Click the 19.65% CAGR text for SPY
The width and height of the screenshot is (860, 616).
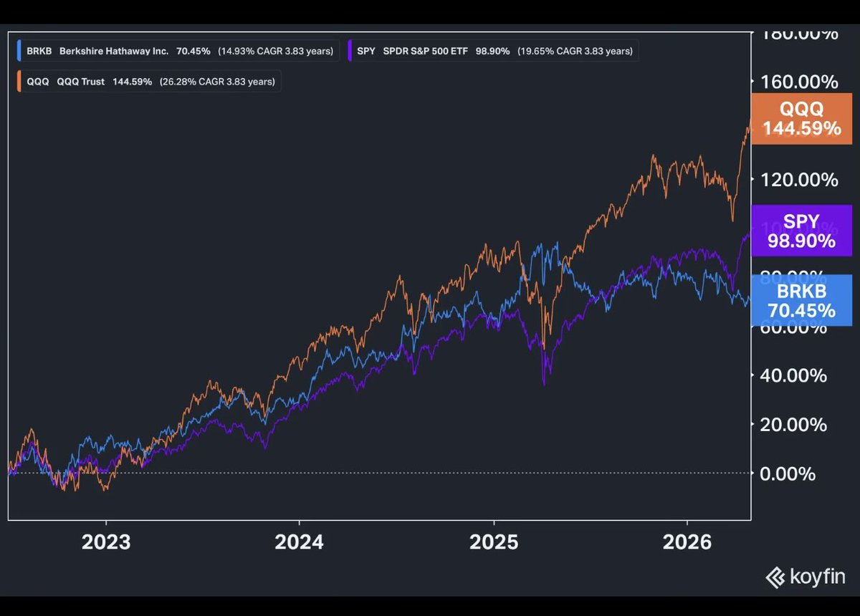tap(575, 52)
